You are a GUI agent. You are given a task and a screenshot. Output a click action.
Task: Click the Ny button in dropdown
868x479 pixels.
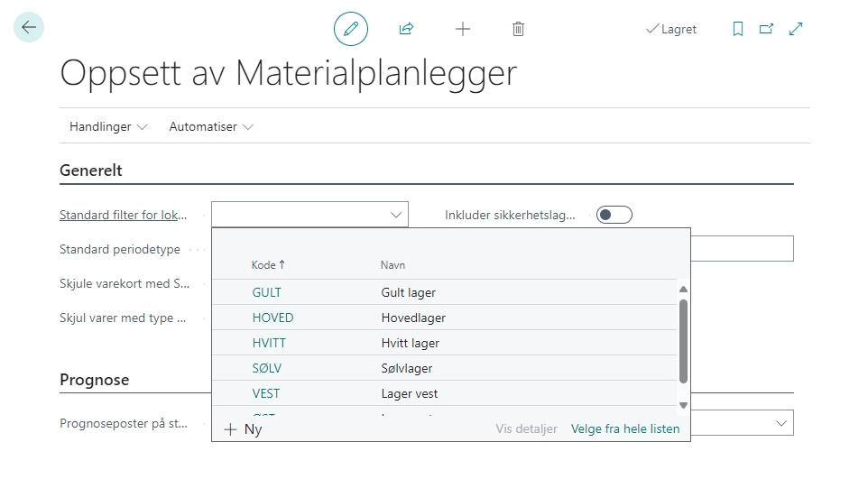[x=244, y=429]
